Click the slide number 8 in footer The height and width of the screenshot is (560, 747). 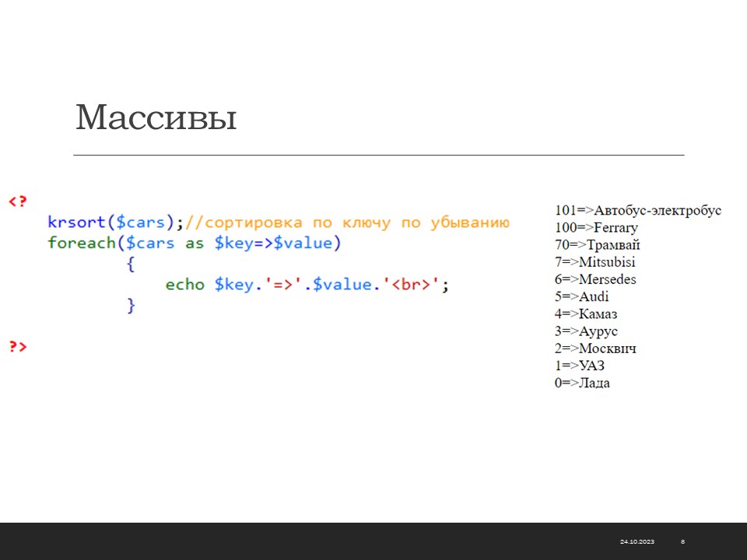(682, 541)
